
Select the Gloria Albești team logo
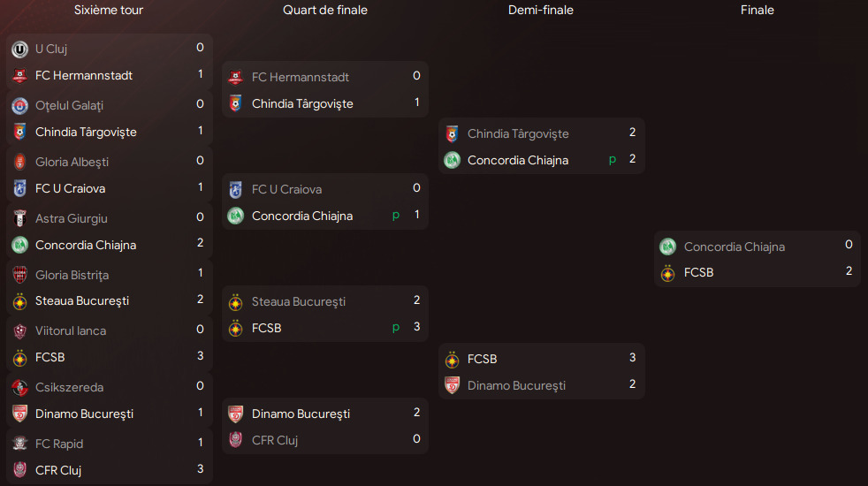tap(19, 163)
